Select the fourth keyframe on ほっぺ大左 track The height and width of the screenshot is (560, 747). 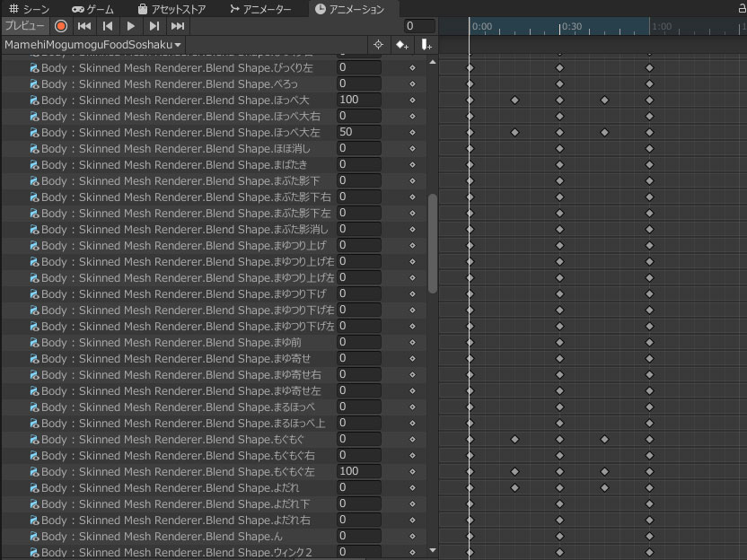[604, 133]
